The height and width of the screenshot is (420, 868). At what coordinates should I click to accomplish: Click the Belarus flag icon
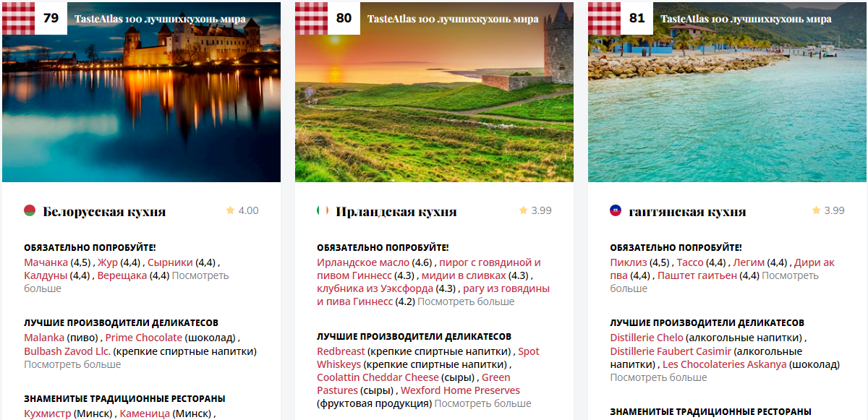[x=30, y=211]
